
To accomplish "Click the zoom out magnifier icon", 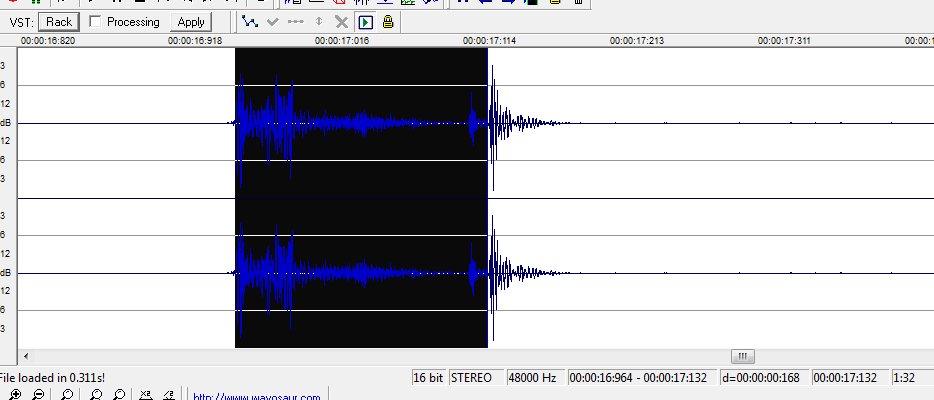I will pyautogui.click(x=38, y=395).
